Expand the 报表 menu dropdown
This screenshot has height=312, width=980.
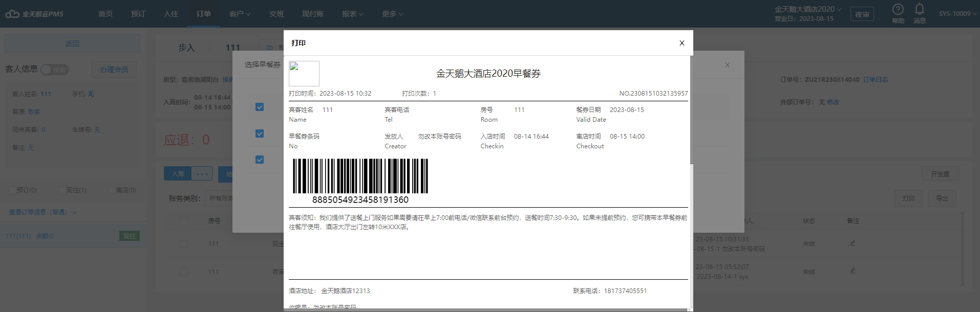point(353,14)
